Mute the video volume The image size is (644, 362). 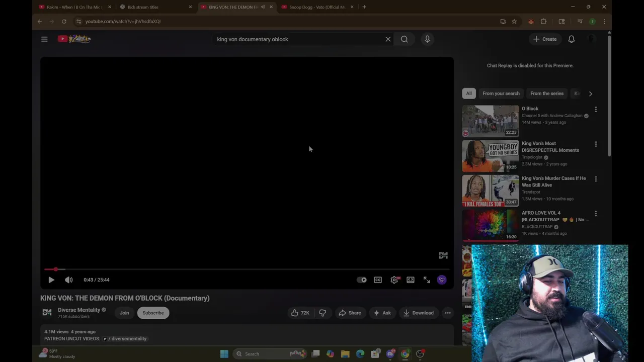coord(69,280)
